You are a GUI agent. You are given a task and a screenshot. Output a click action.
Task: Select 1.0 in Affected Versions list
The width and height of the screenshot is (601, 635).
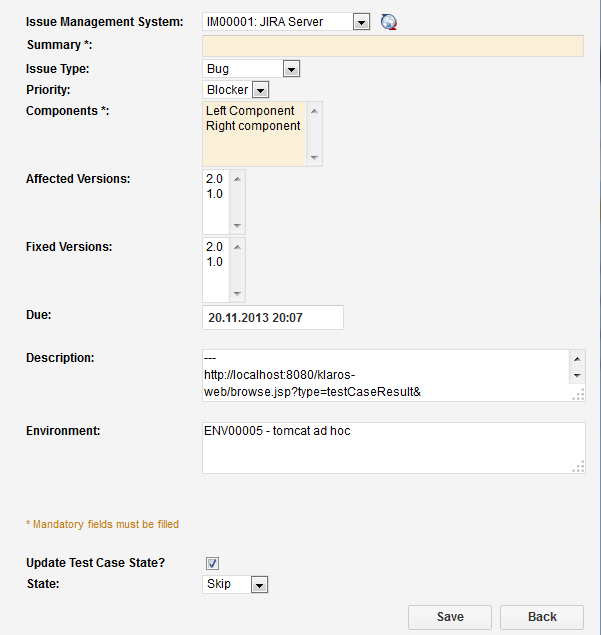(215, 194)
